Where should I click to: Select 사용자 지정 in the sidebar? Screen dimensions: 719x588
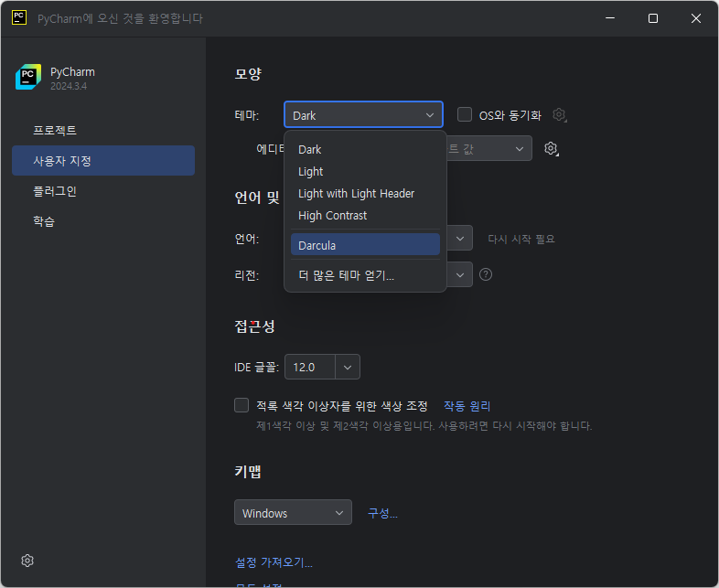tap(103, 160)
